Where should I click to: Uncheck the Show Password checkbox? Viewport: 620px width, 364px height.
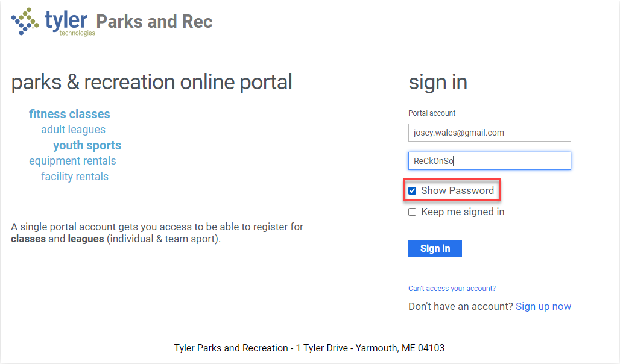pos(413,191)
